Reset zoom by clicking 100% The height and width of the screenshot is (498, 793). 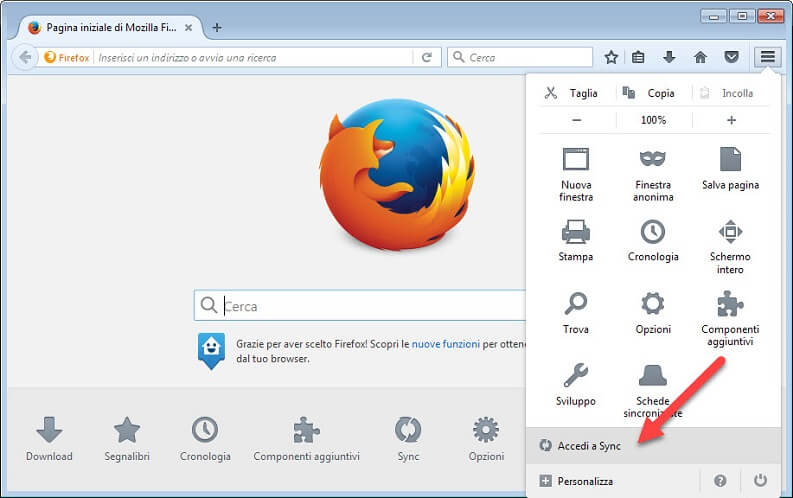[653, 120]
